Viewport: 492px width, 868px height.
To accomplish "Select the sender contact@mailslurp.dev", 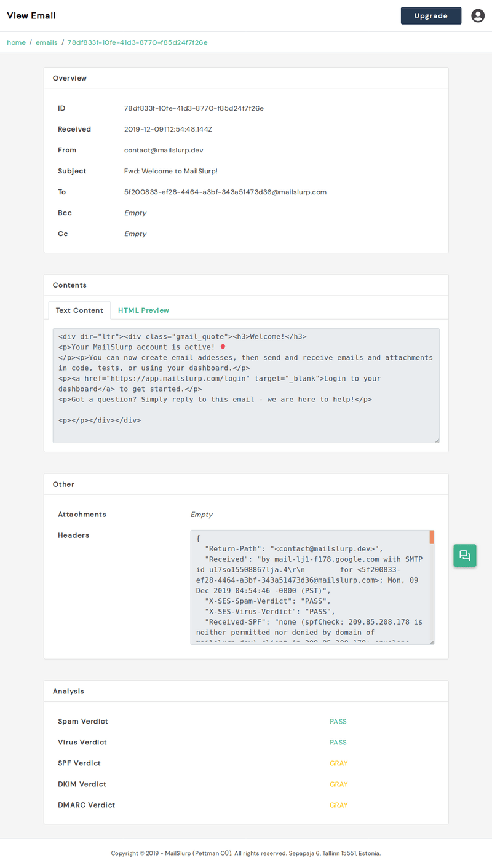I will tap(164, 150).
